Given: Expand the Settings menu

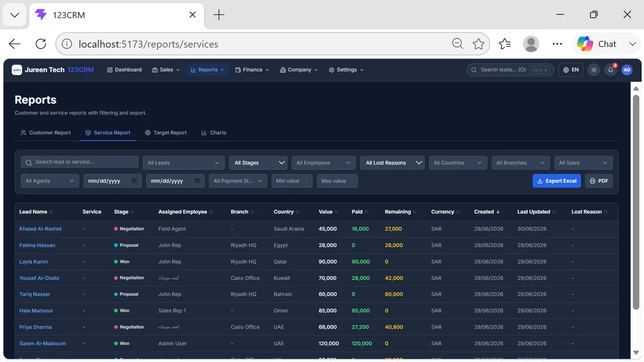Looking at the screenshot, I should (346, 70).
